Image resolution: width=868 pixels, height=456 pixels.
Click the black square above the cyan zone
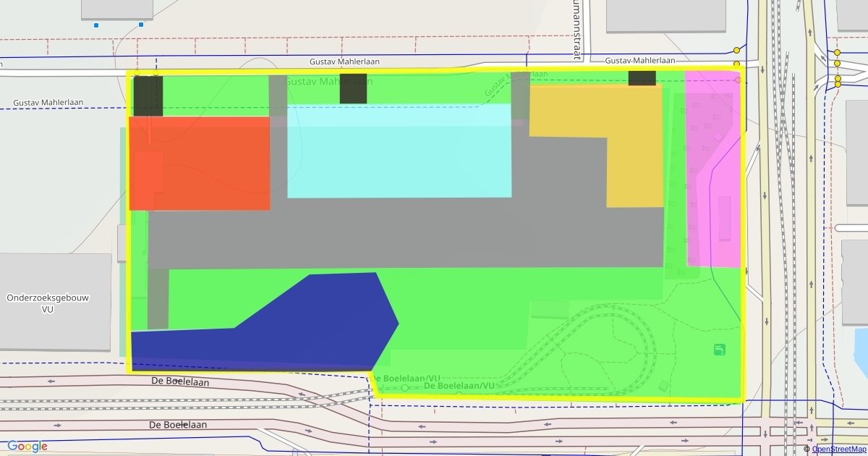354,88
